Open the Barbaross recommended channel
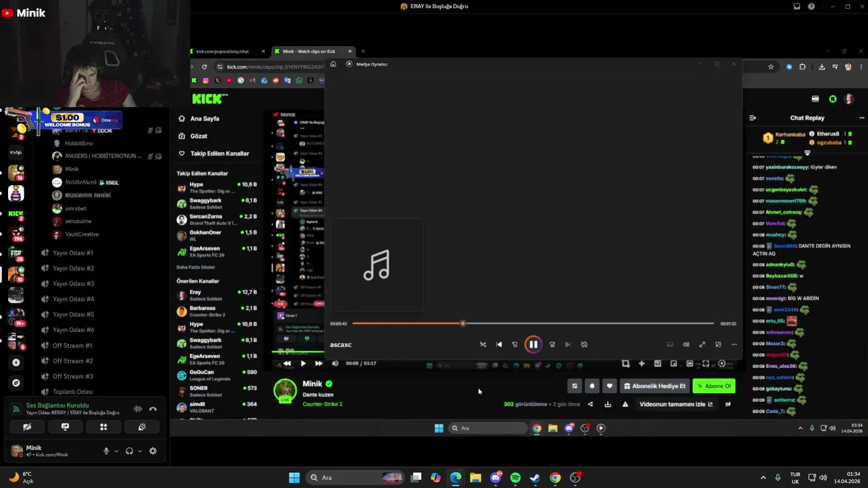This screenshot has width=868, height=488. coord(217,311)
